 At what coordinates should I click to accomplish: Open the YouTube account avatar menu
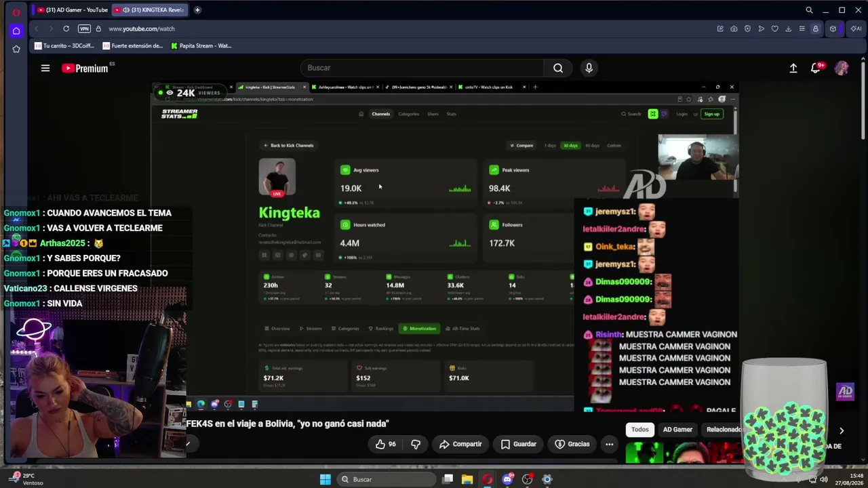842,68
